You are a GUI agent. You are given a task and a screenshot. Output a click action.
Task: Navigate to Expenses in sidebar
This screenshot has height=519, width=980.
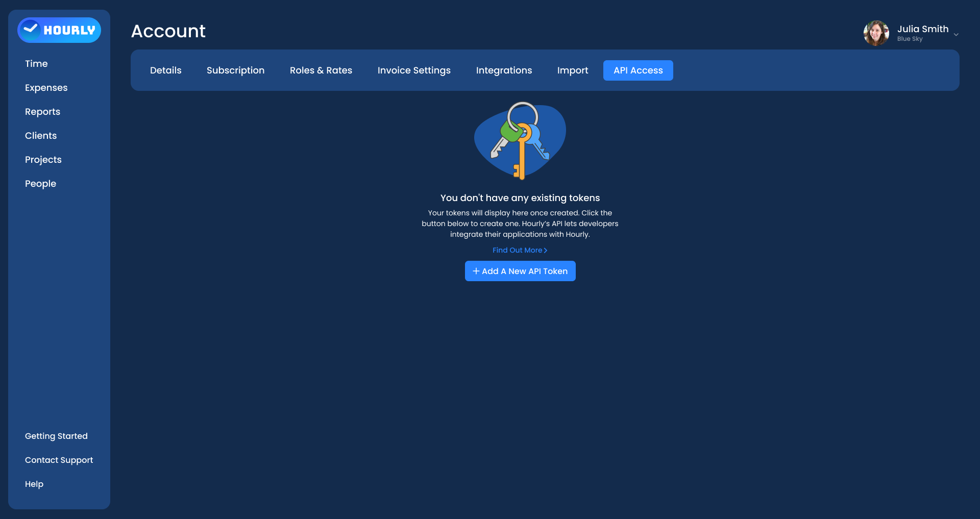[x=46, y=88]
